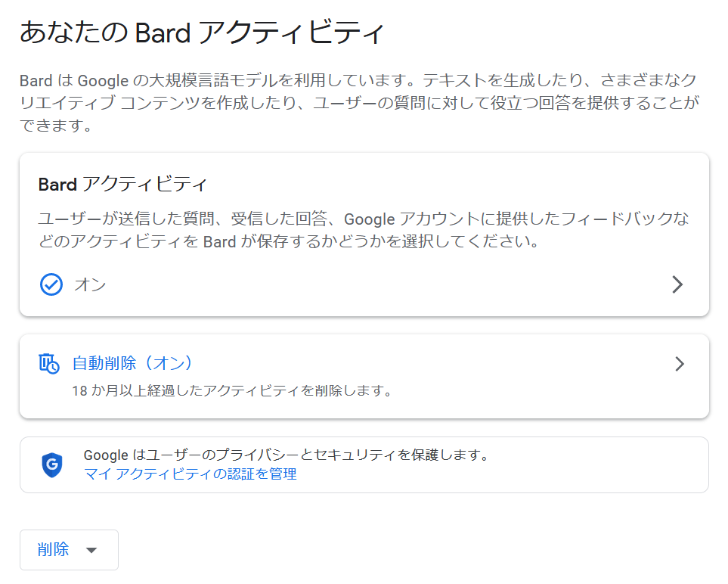The image size is (728, 584).
Task: Click the オン status label
Action: tap(90, 284)
